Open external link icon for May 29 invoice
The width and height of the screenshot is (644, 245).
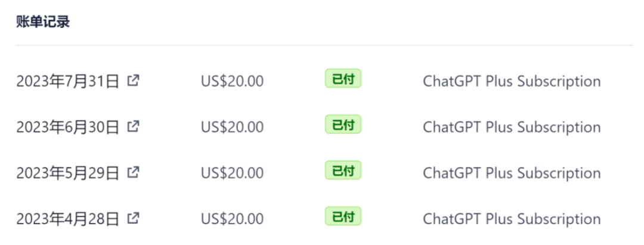coord(134,172)
